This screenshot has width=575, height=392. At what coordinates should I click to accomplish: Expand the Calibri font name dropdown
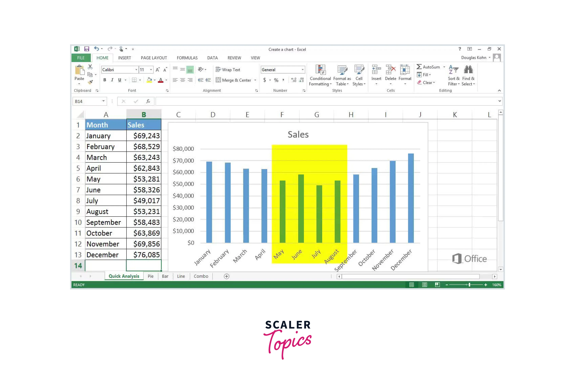click(136, 70)
